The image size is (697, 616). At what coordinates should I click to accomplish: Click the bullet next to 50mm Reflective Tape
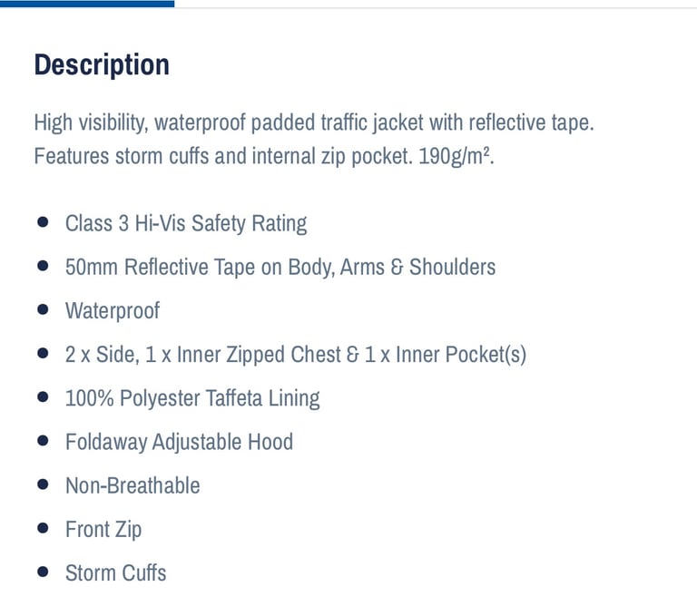tap(44, 266)
